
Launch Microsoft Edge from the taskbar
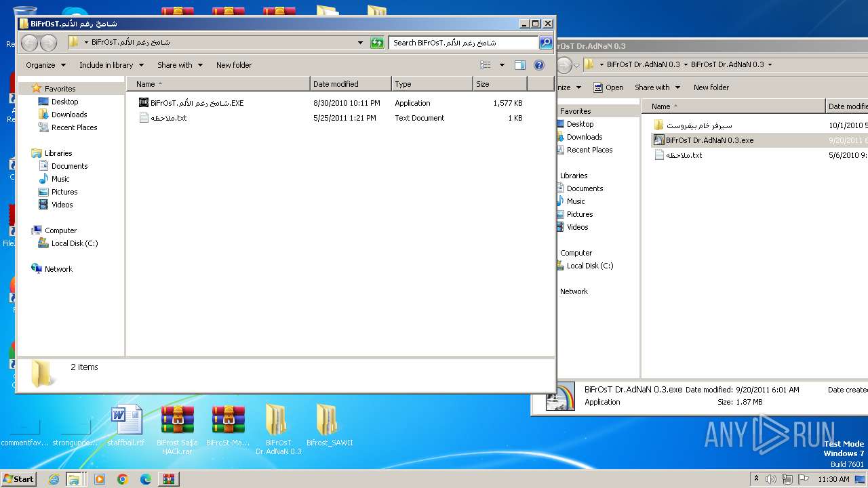coord(146,479)
